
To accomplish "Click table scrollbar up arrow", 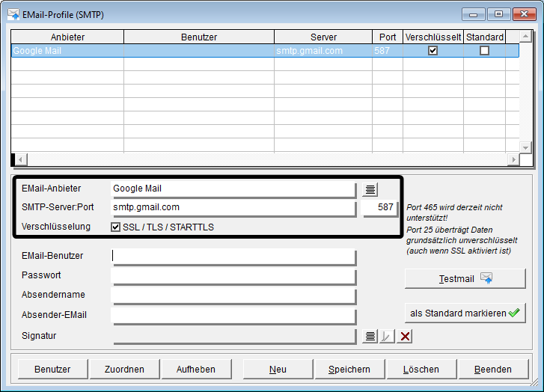I will pyautogui.click(x=525, y=36).
